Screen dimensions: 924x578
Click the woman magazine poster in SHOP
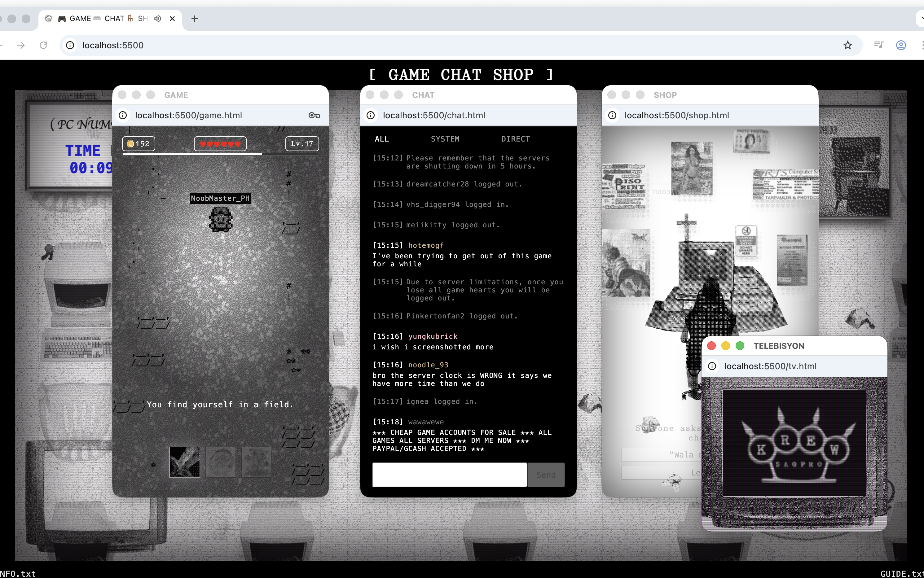click(692, 168)
